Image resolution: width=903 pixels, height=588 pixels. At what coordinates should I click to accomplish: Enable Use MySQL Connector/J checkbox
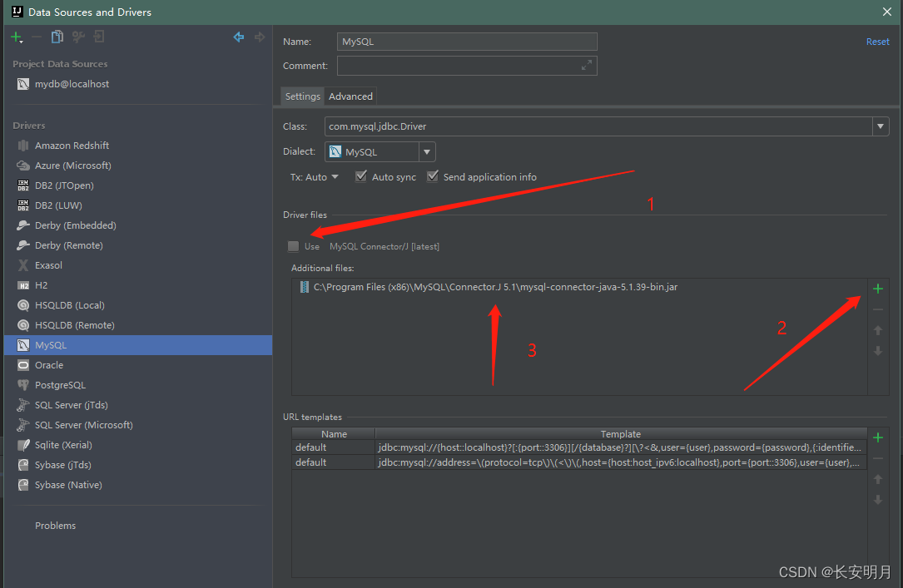(294, 247)
